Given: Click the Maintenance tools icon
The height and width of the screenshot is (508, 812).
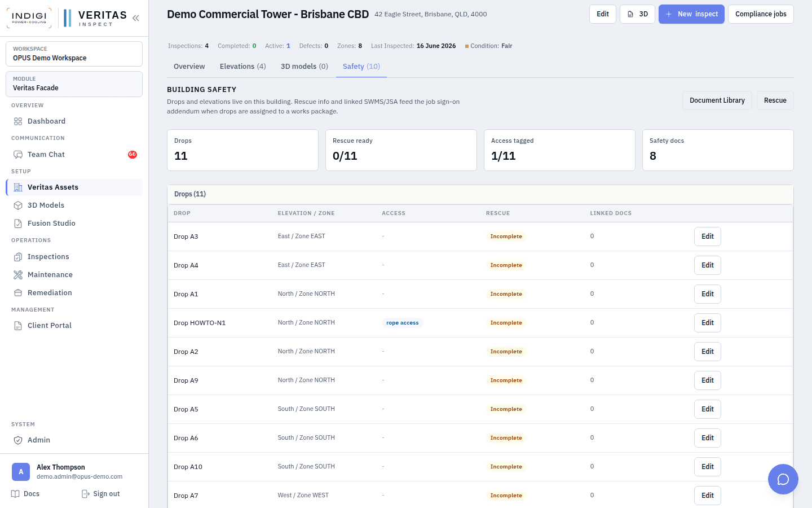Looking at the screenshot, I should tap(18, 275).
